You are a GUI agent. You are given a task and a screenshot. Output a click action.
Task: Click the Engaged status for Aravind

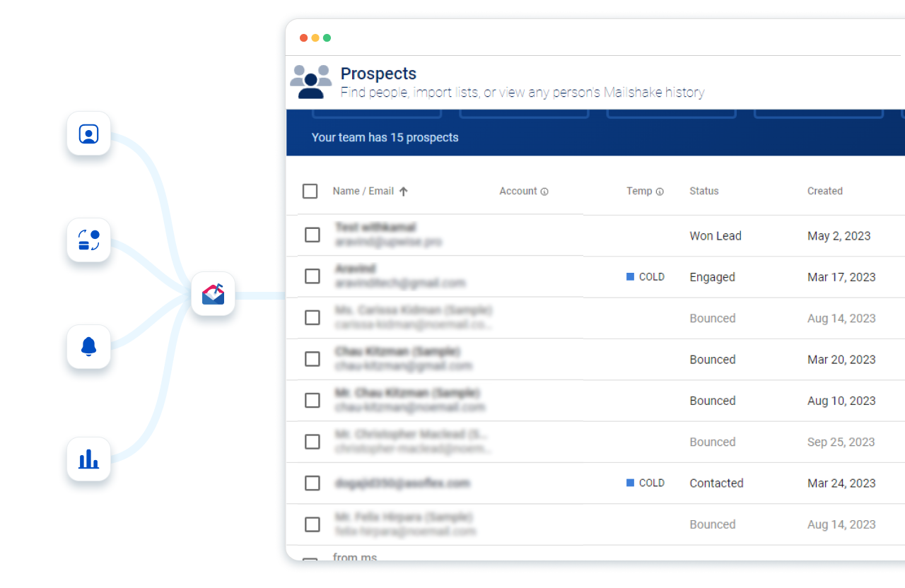click(712, 277)
